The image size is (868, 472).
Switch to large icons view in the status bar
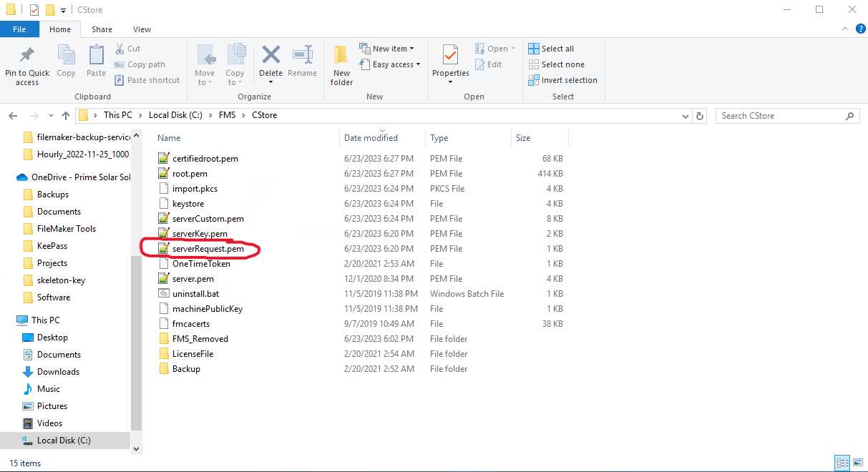[858, 463]
